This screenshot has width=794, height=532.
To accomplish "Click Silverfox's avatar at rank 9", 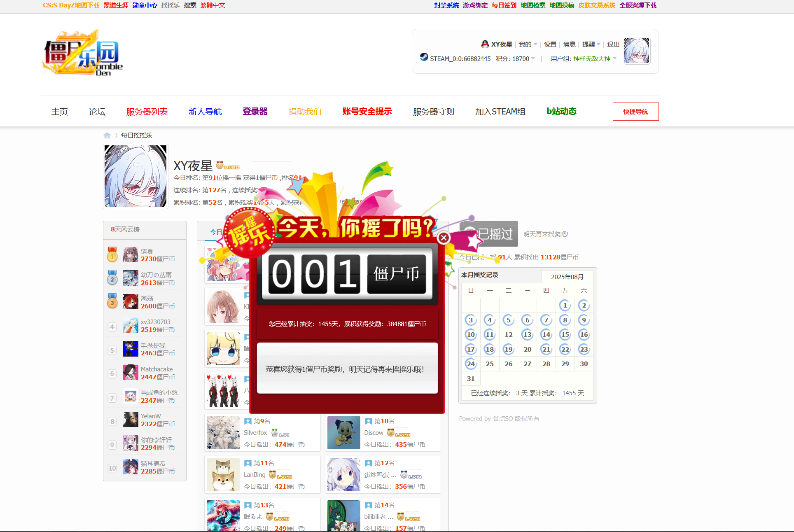I will [223, 433].
